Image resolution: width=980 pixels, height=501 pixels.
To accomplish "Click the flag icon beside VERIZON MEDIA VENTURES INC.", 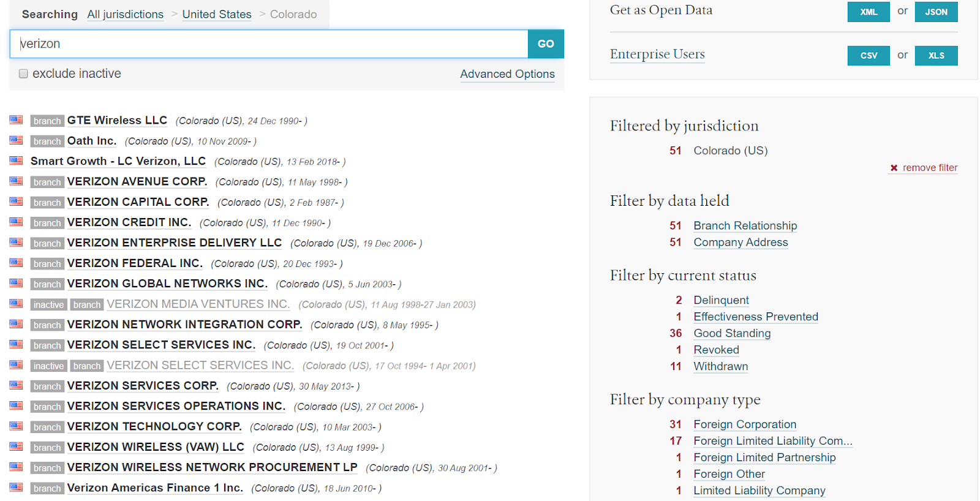I will tap(16, 304).
